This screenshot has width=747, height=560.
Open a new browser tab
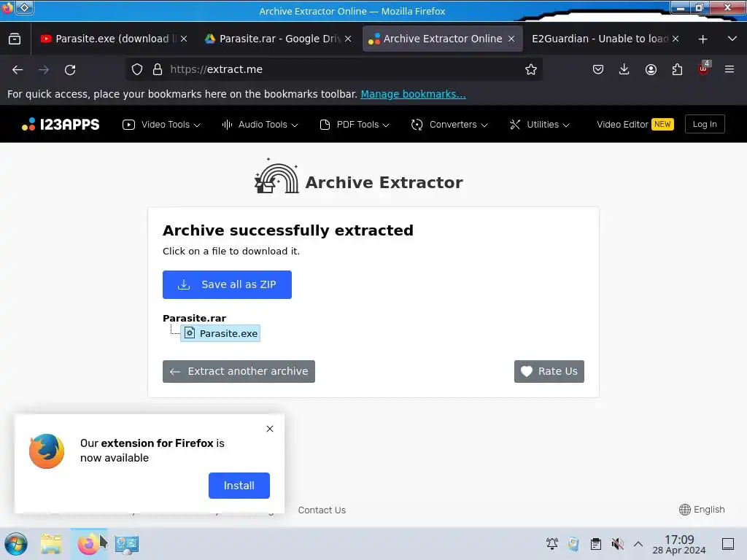pyautogui.click(x=703, y=39)
